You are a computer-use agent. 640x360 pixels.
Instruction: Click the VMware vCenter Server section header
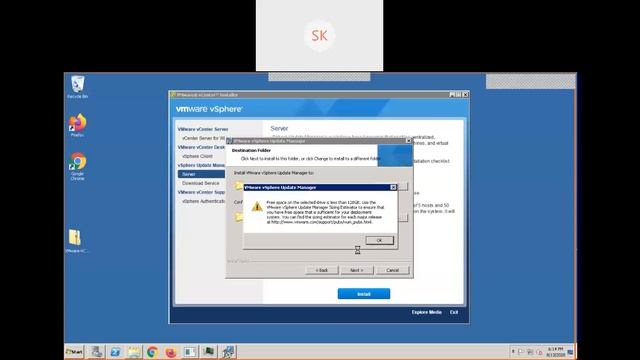point(203,129)
